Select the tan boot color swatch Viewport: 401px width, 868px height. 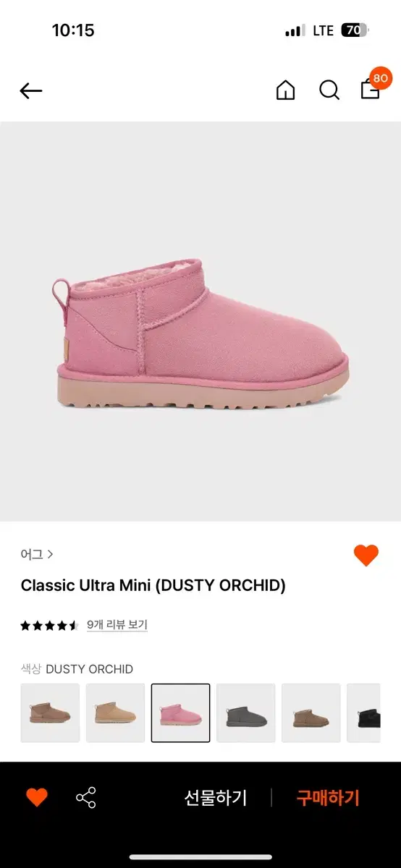pyautogui.click(x=115, y=712)
